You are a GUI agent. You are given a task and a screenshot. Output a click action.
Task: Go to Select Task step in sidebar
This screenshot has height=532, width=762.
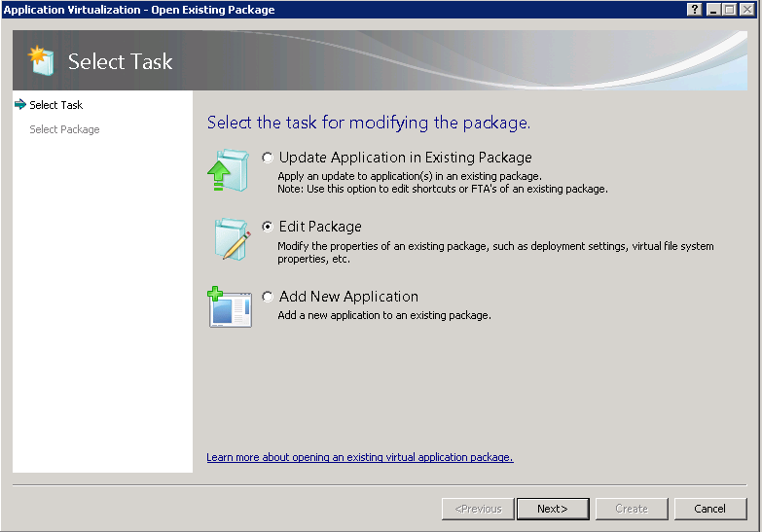(x=55, y=105)
